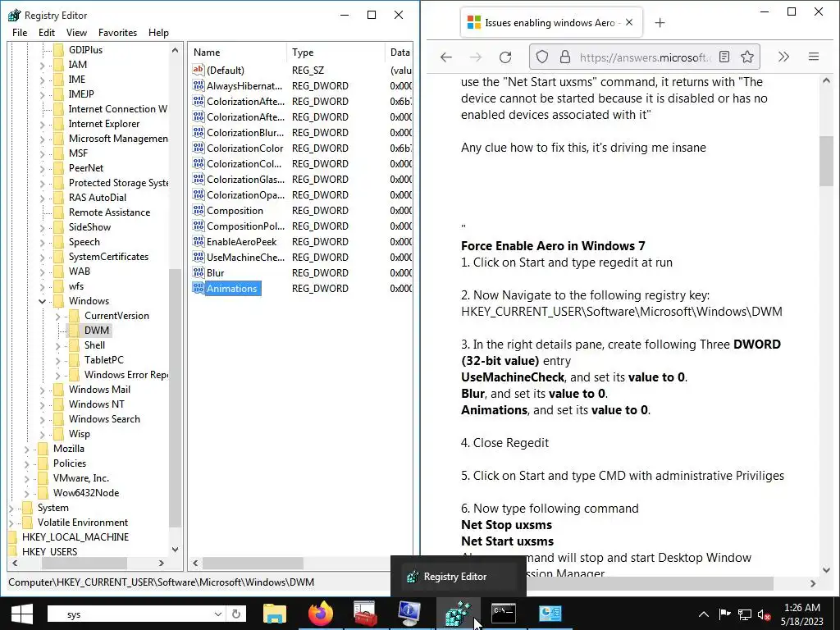Open the Help menu in Registry Editor
Viewport: 840px width, 630px height.
pos(158,33)
